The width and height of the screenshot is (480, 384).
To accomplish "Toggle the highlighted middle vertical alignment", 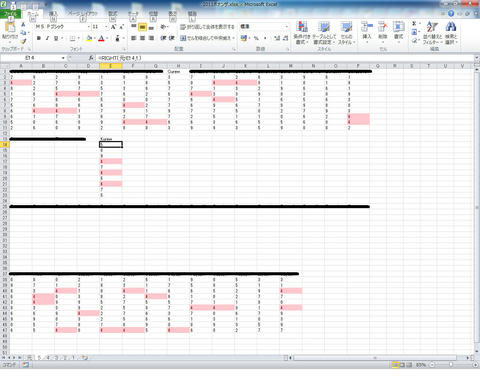I will pyautogui.click(x=142, y=27).
